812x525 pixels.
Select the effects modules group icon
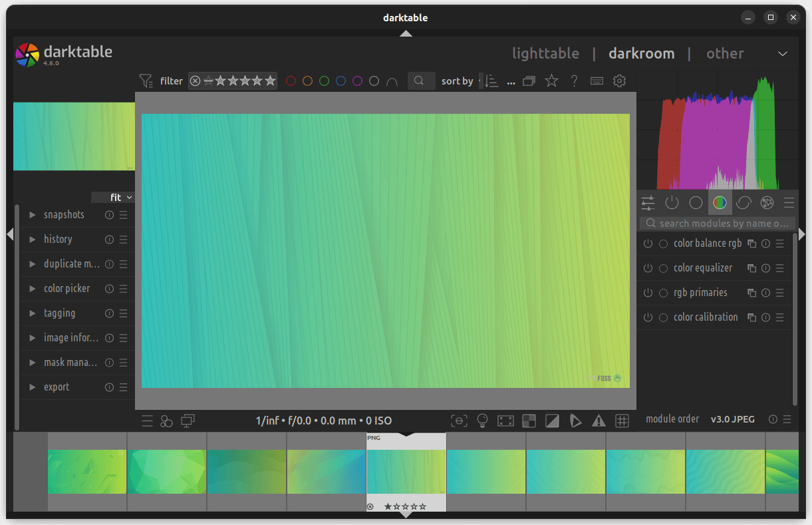767,203
